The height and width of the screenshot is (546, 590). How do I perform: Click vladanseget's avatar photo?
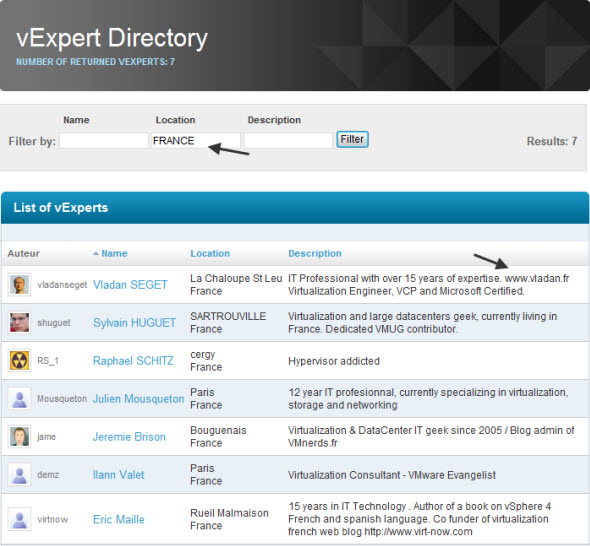(x=20, y=284)
